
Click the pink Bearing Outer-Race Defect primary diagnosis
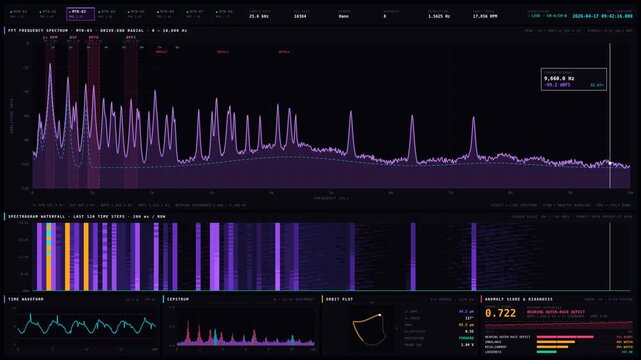tap(556, 312)
